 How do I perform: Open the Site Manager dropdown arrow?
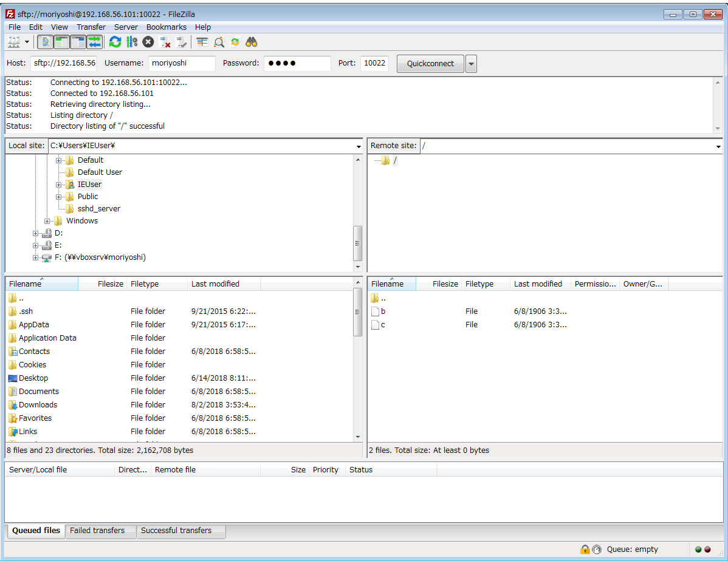coord(27,42)
